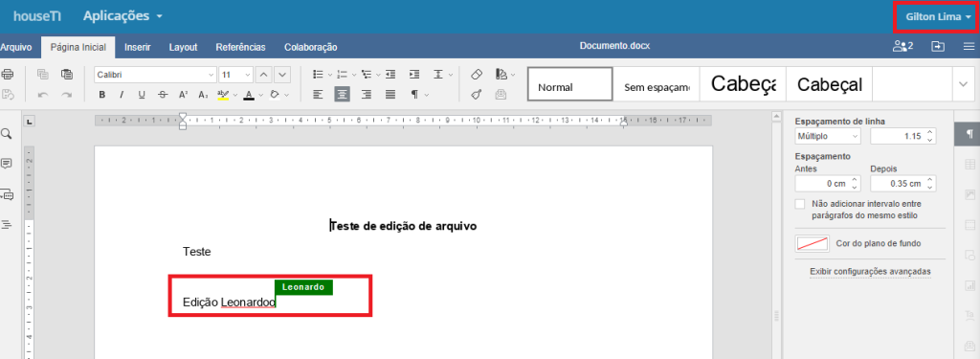This screenshot has width=980, height=359.
Task: Expand the multilevel list dropdown
Action: pos(378,75)
